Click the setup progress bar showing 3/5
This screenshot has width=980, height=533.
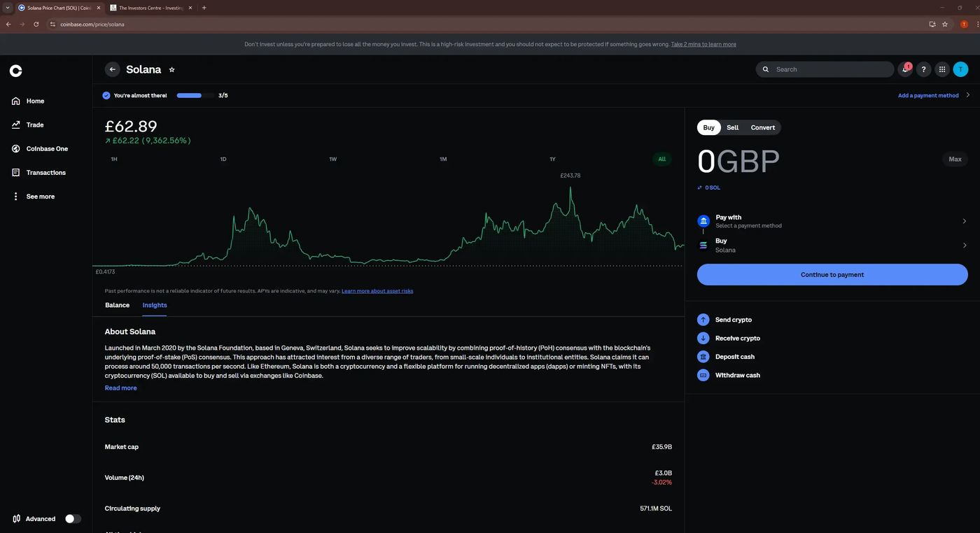195,95
